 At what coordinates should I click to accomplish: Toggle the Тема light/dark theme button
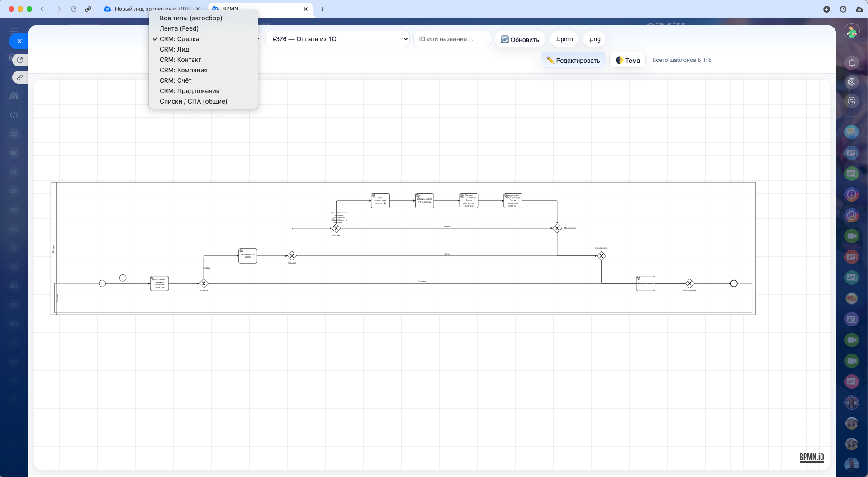tap(627, 60)
